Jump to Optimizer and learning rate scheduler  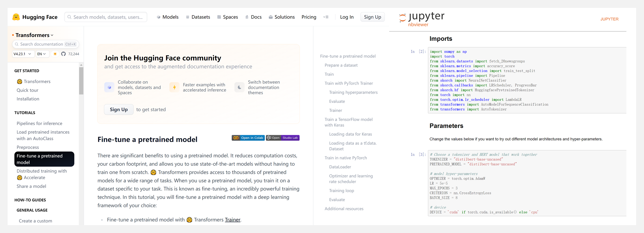(351, 179)
